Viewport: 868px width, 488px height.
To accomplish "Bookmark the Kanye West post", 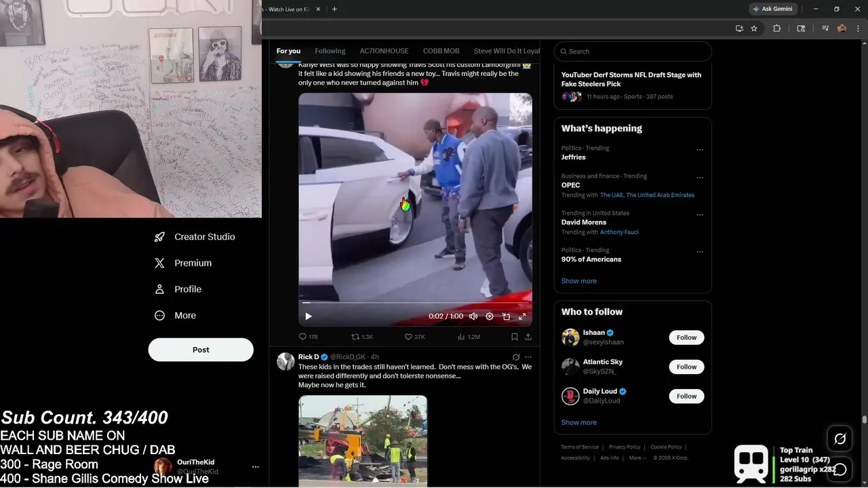I will (515, 337).
